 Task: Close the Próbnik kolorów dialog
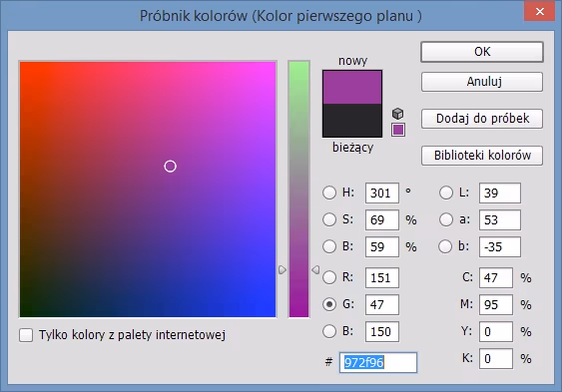pyautogui.click(x=539, y=11)
